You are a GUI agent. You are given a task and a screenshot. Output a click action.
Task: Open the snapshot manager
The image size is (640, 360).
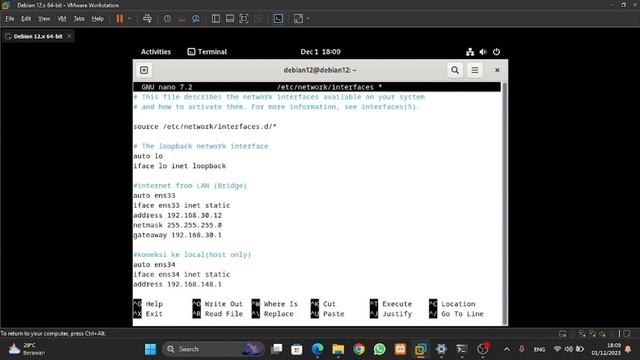coord(196,18)
